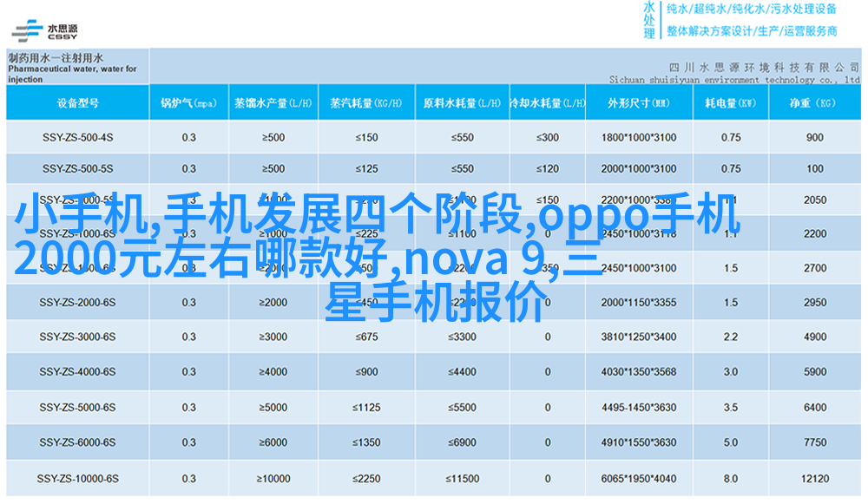Click the 锅炉气(mpa) column header
The height and width of the screenshot is (504, 868).
[188, 103]
